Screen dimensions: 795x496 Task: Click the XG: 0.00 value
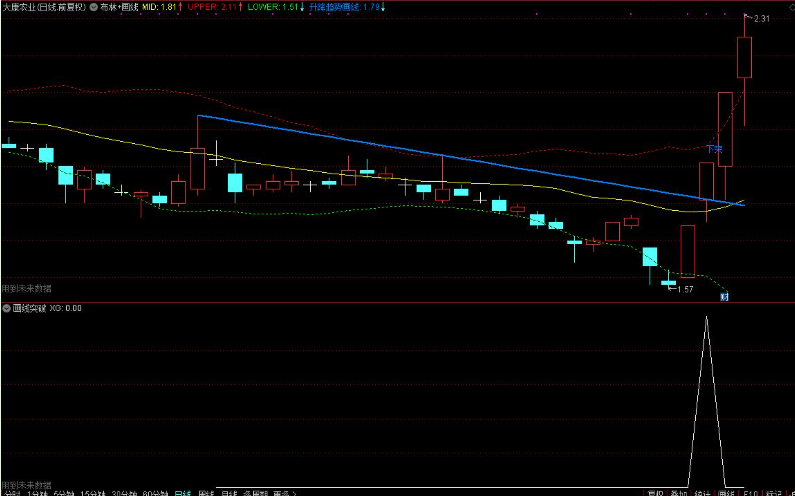(65, 308)
